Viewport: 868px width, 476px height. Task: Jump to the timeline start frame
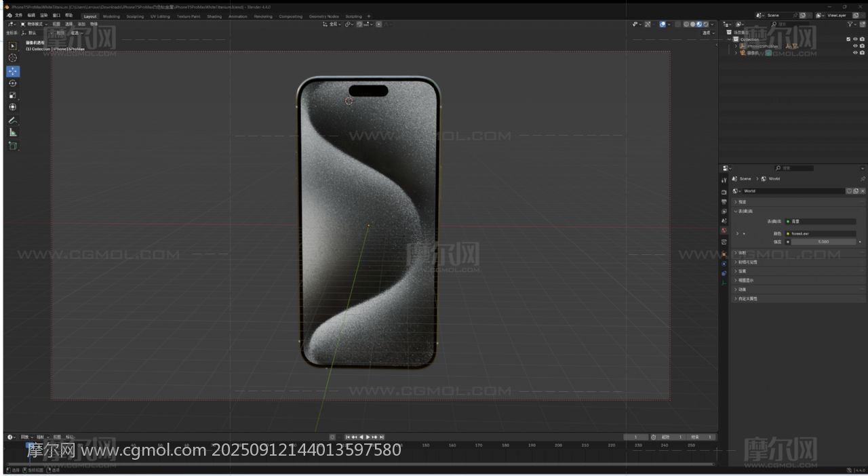pos(348,437)
